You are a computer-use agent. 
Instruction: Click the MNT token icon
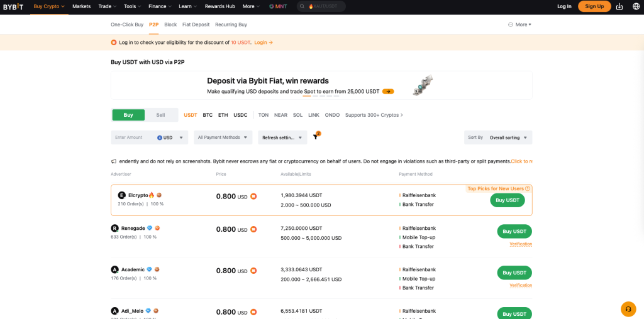pyautogui.click(x=272, y=6)
